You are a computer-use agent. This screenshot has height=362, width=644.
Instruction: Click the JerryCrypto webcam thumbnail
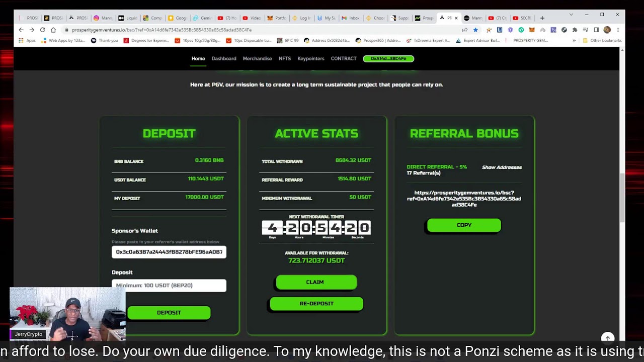[67, 314]
